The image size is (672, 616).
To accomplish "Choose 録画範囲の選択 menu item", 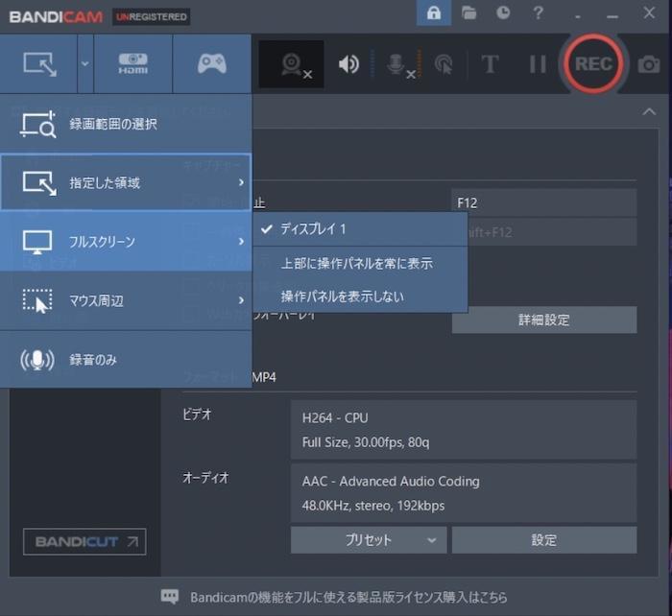I will (x=126, y=124).
